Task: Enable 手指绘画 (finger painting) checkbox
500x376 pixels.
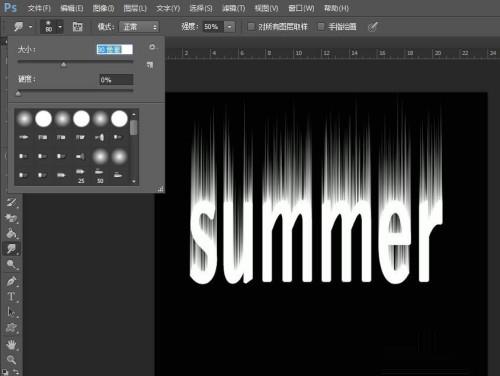Action: click(321, 27)
